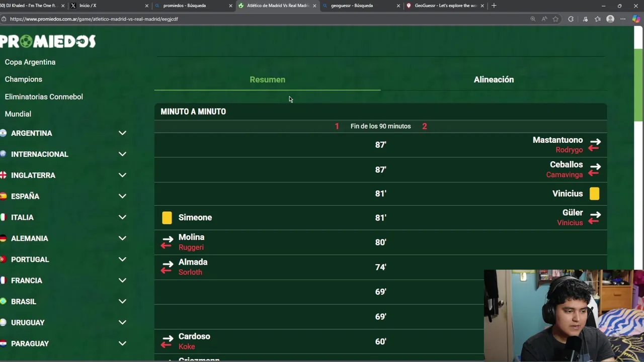The height and width of the screenshot is (362, 644).
Task: Click substitution arrows icon next to Güler
Action: click(x=595, y=218)
